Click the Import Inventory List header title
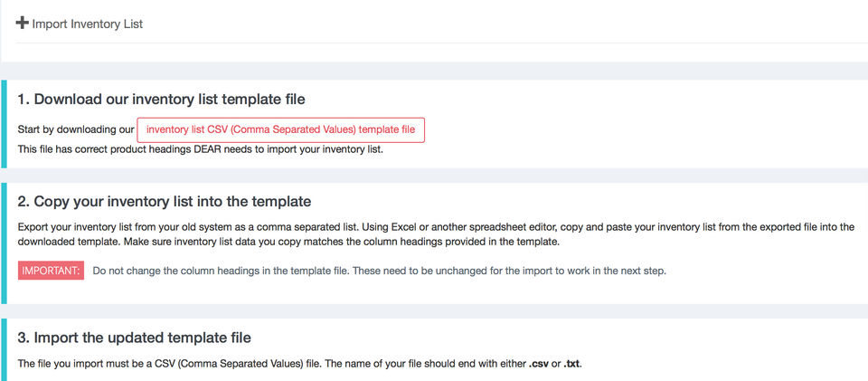This screenshot has height=381, width=868. click(x=87, y=24)
